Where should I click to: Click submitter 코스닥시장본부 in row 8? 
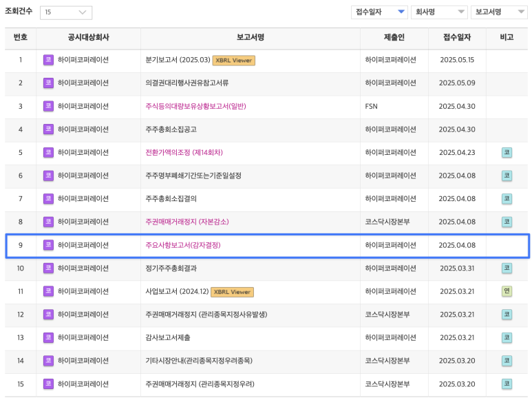point(387,222)
